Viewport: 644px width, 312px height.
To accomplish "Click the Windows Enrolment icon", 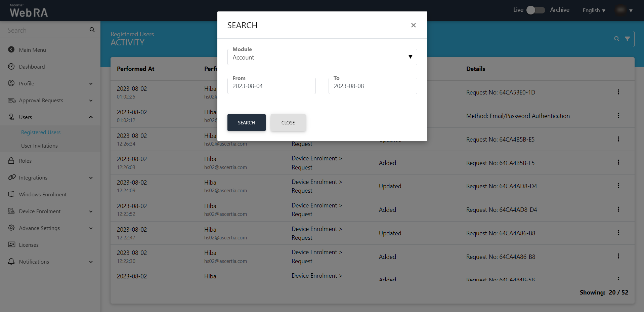I will (11, 194).
